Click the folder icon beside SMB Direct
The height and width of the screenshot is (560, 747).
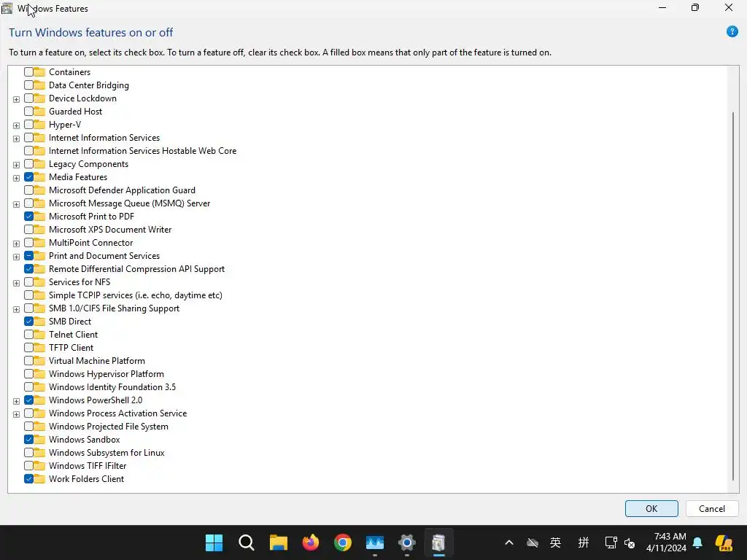[x=39, y=322]
